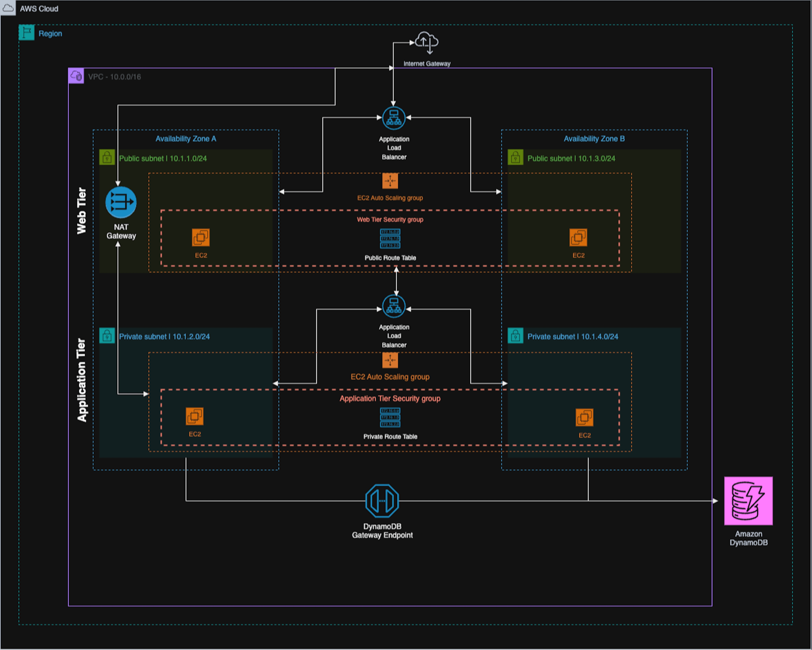Toggle the lock icon on Public subnet 10.1.1.0/24
Viewport: 812px width, 650px height.
click(x=107, y=158)
